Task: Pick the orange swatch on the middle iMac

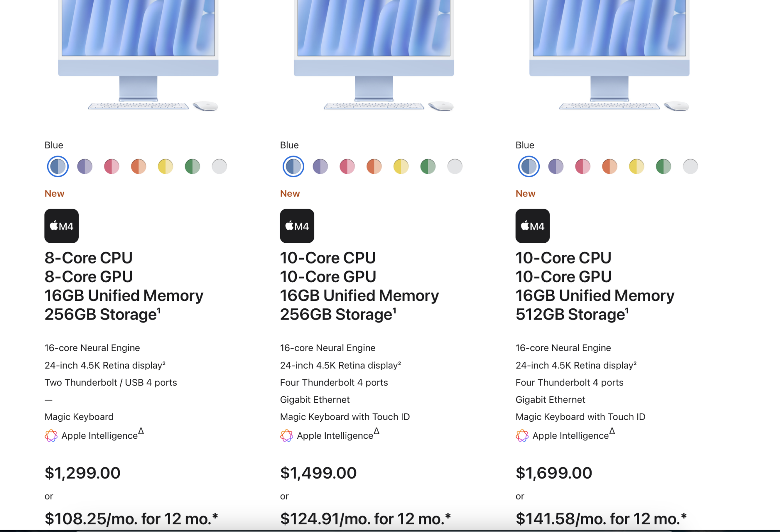Action: pos(374,166)
